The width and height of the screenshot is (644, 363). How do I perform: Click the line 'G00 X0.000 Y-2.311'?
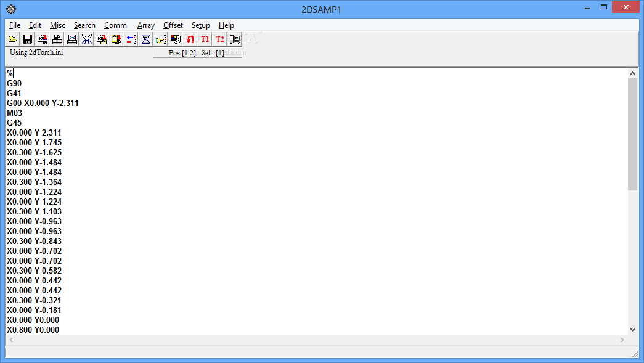[x=43, y=103]
